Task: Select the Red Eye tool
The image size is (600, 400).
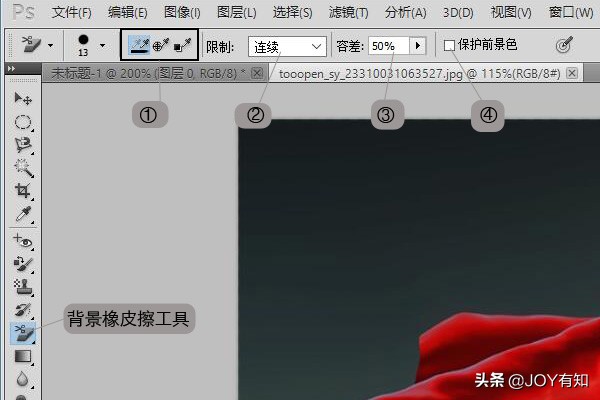Action: [23, 241]
